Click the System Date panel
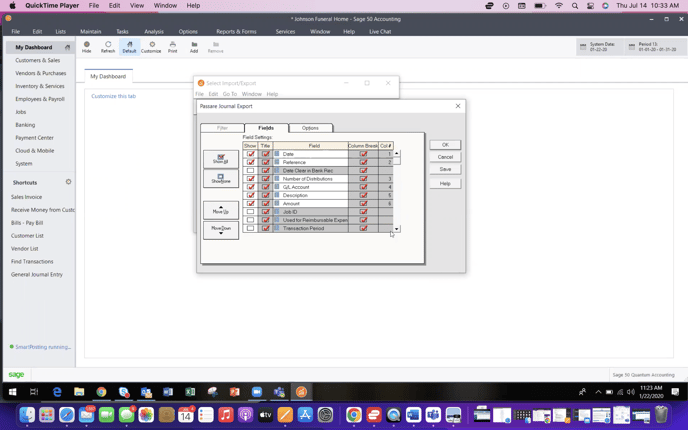 [x=599, y=47]
